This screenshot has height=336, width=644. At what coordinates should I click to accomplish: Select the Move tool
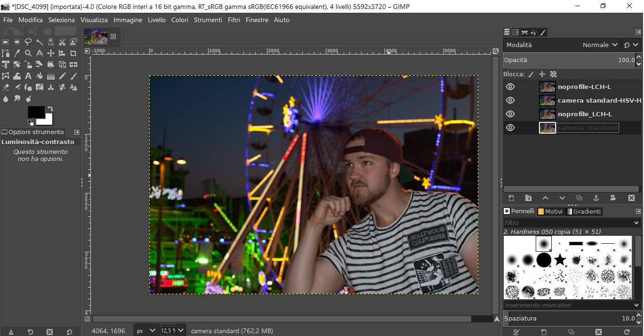(x=51, y=53)
